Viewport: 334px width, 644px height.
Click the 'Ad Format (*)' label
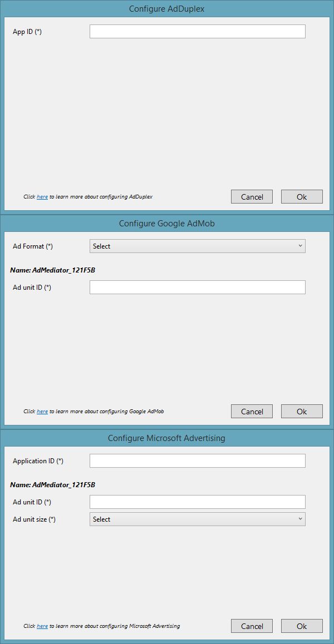pyautogui.click(x=33, y=246)
